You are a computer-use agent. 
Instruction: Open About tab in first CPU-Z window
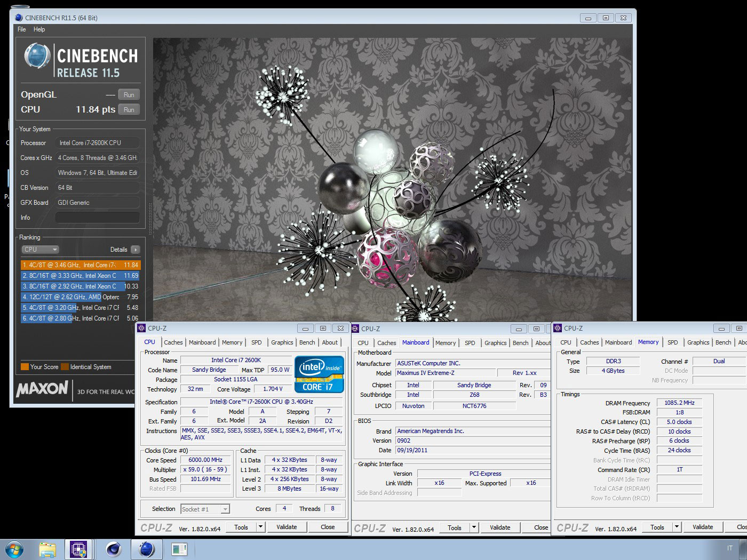tap(330, 342)
